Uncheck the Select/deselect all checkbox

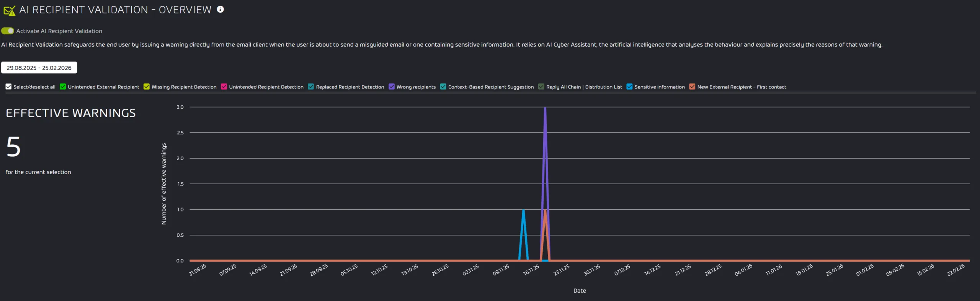point(8,87)
